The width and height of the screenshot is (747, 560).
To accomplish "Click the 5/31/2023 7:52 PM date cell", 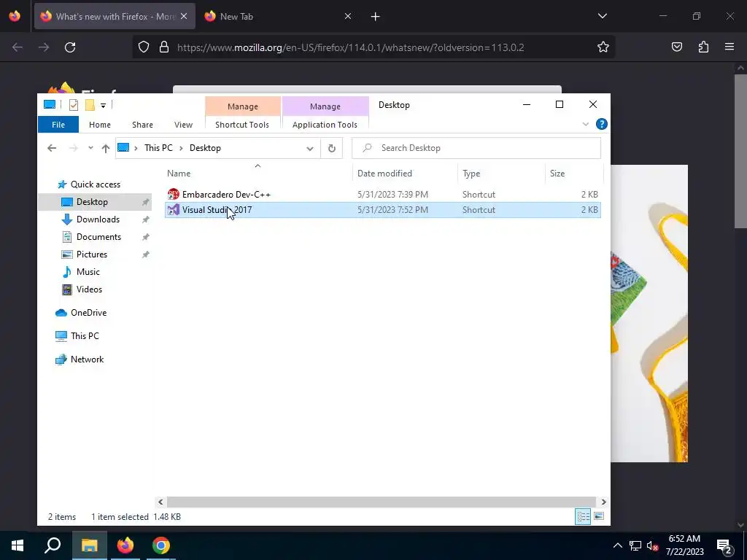I will tap(392, 209).
